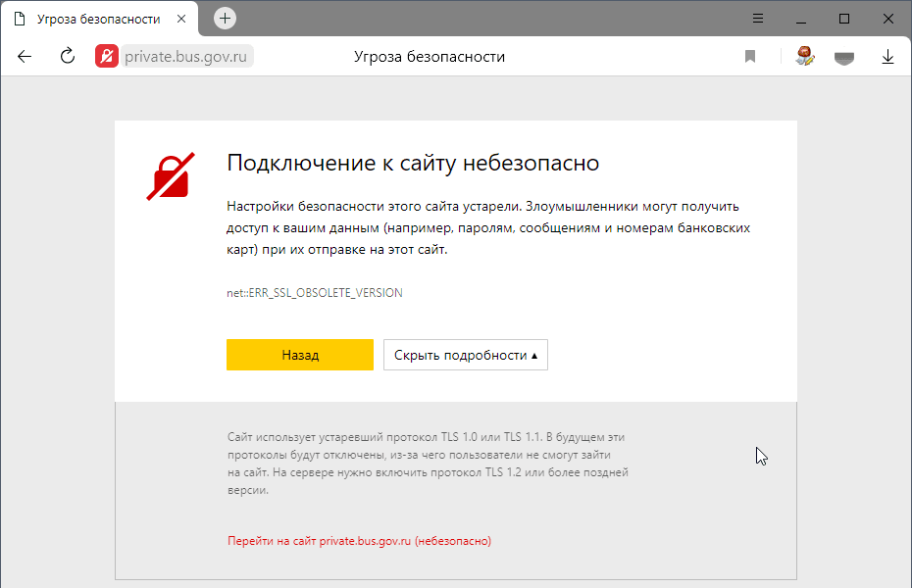
Task: Click the "Подключение к сайту небезопасно" heading
Action: (412, 163)
